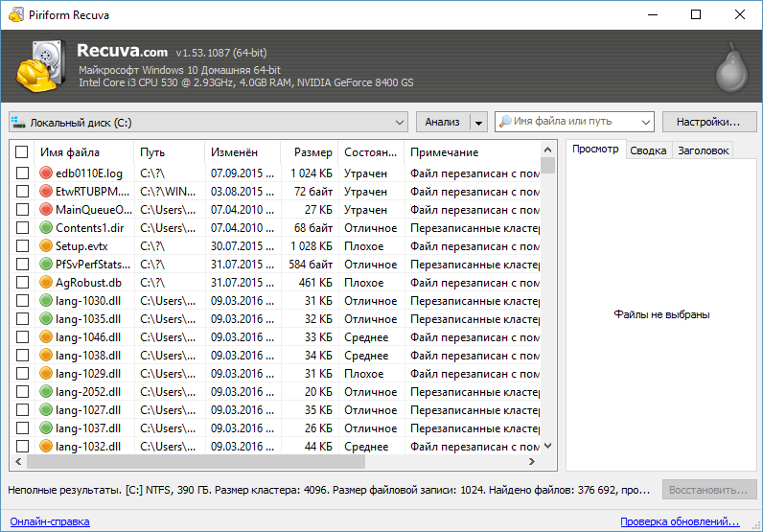
Task: Click the green status icon of lang-1037.dll
Action: [x=46, y=428]
